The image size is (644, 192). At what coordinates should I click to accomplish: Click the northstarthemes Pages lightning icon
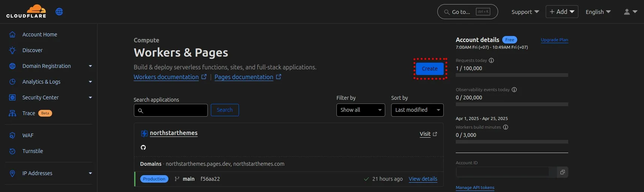[x=144, y=133]
